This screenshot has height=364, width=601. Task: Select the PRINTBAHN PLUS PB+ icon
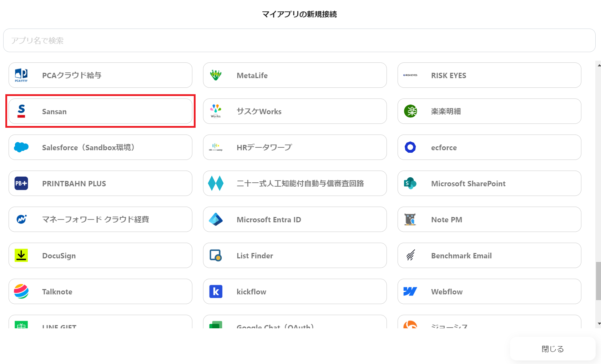click(21, 183)
